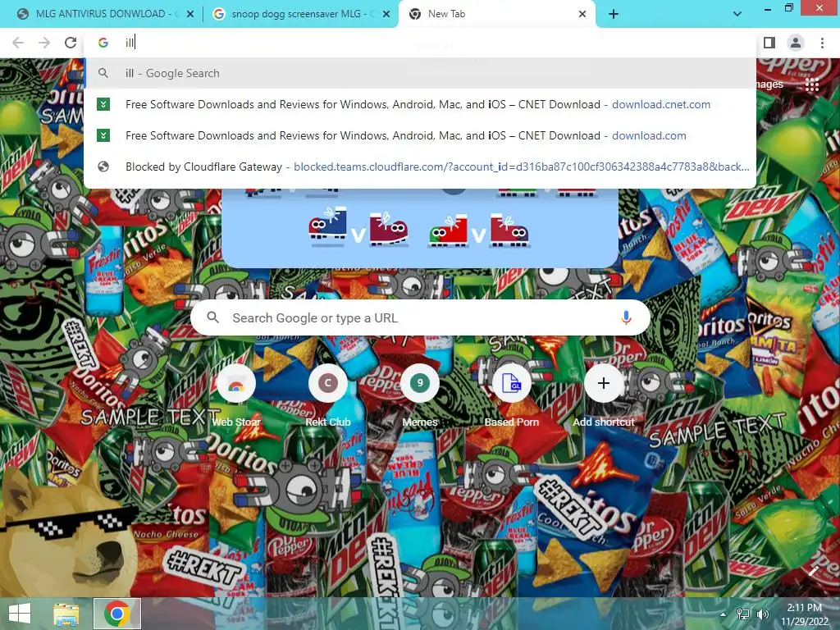
Task: Open the Google apps grid
Action: tap(812, 84)
